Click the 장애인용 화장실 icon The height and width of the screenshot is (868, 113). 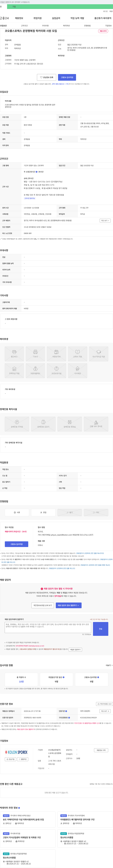70,424
